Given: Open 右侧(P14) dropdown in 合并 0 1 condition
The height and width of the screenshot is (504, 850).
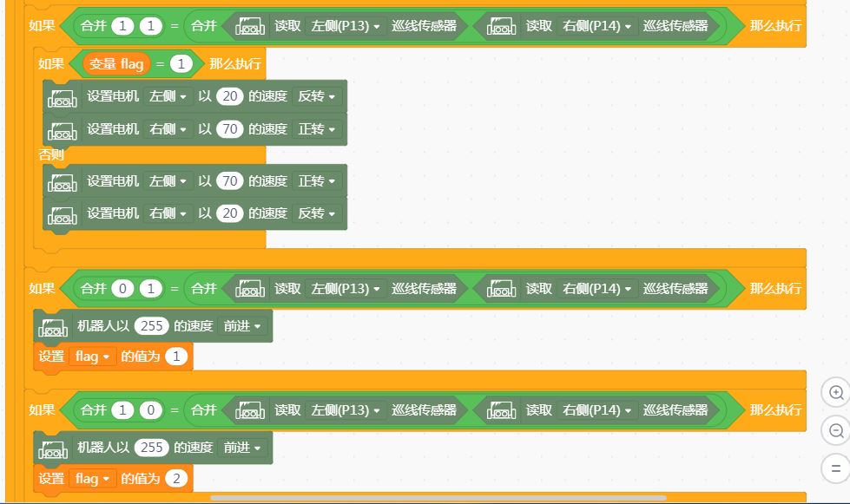Looking at the screenshot, I should [x=596, y=288].
